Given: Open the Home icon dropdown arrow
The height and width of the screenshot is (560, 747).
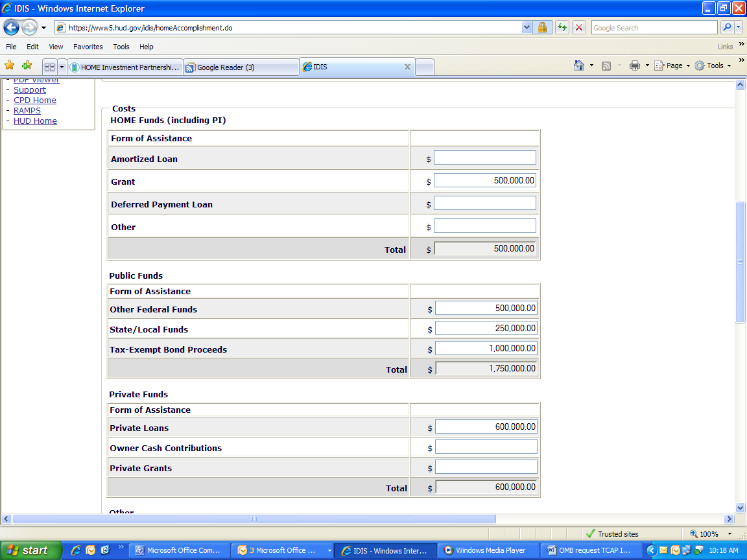Looking at the screenshot, I should click(x=591, y=65).
